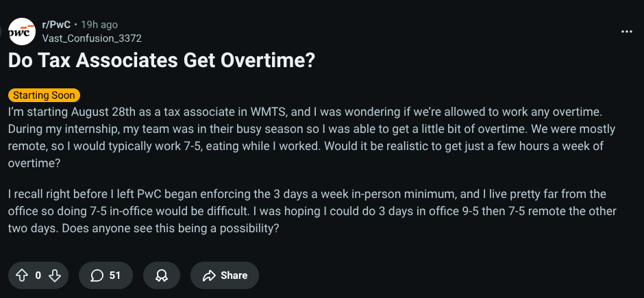
Task: Click the post's vote score number
Action: pos(38,275)
